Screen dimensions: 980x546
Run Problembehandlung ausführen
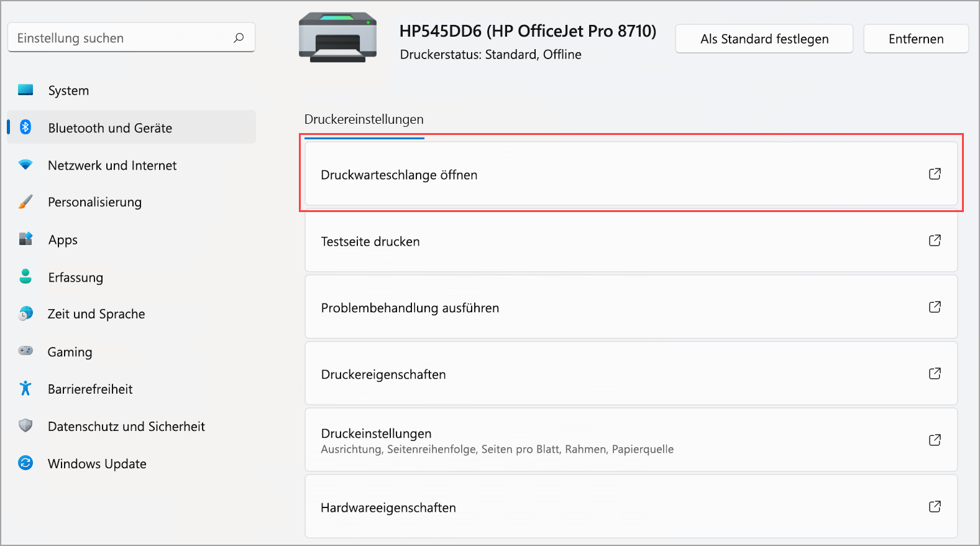point(631,307)
